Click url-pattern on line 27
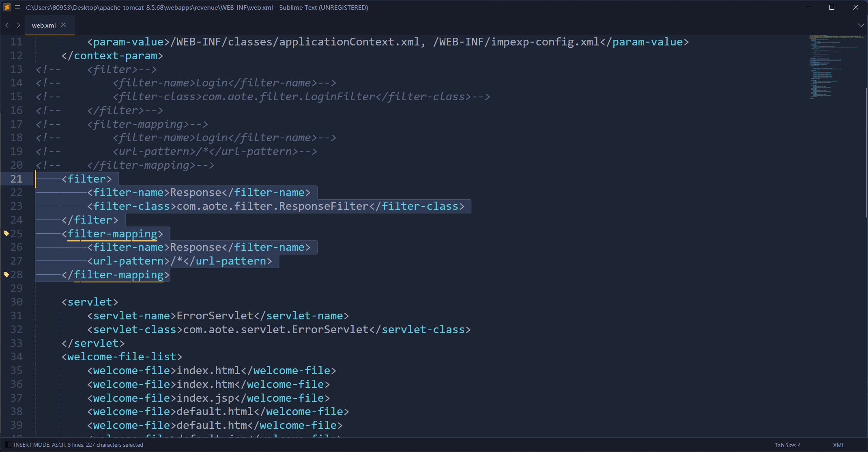The height and width of the screenshot is (452, 868). coord(180,261)
